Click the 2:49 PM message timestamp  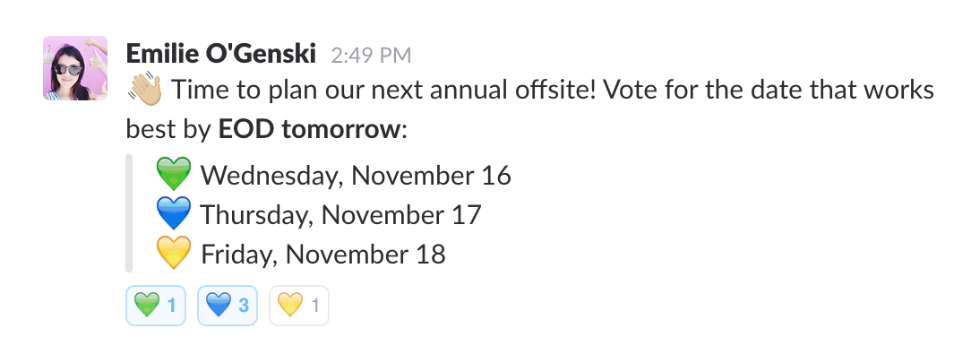[371, 55]
